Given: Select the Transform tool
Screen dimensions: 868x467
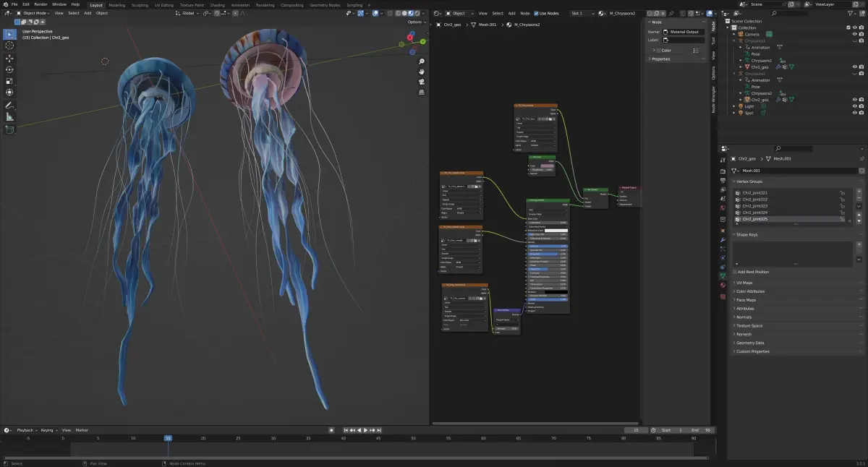Looking at the screenshot, I should coord(10,93).
